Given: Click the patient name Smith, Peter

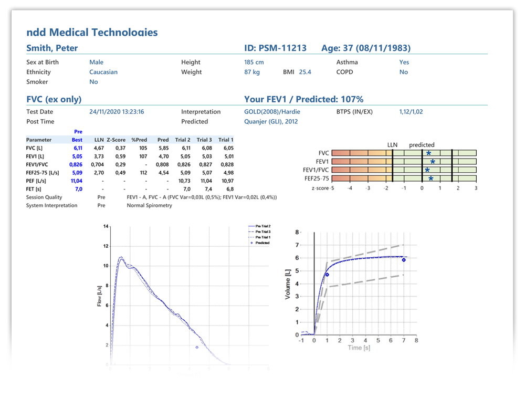Looking at the screenshot, I should pos(52,48).
